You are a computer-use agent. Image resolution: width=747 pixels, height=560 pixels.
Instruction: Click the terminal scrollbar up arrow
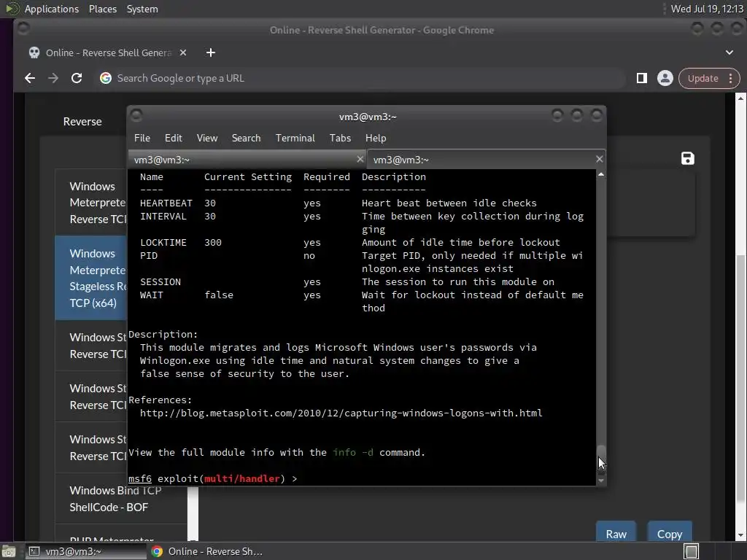pos(601,175)
